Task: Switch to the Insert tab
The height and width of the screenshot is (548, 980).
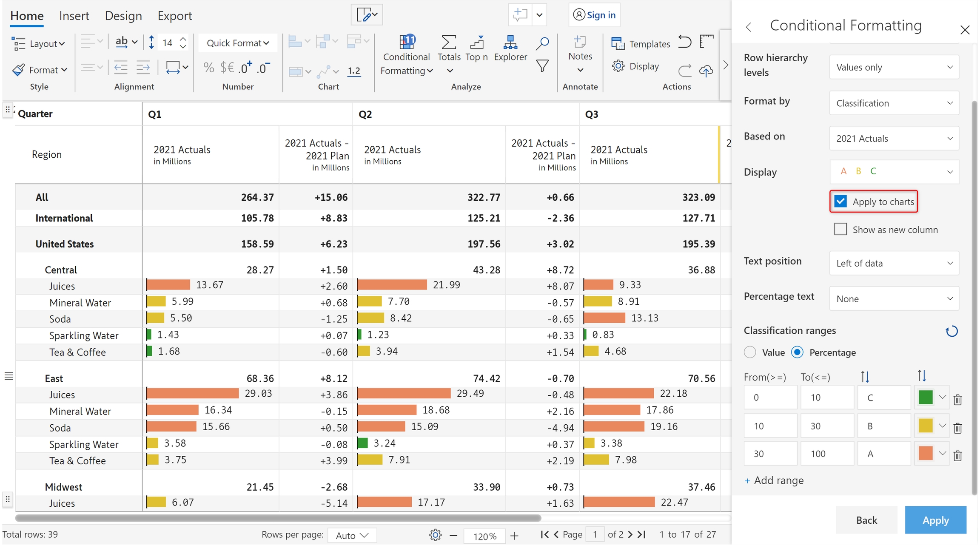Action: click(x=74, y=16)
